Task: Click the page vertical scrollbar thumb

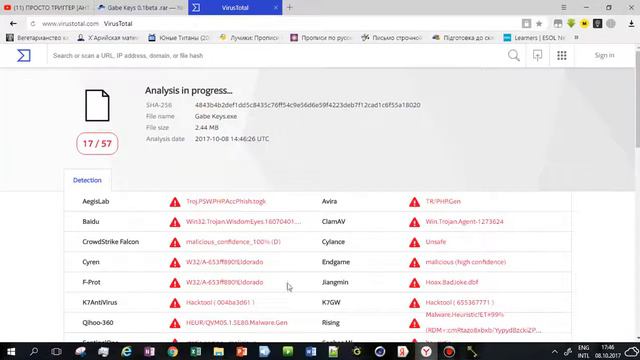Action: pyautogui.click(x=637, y=98)
